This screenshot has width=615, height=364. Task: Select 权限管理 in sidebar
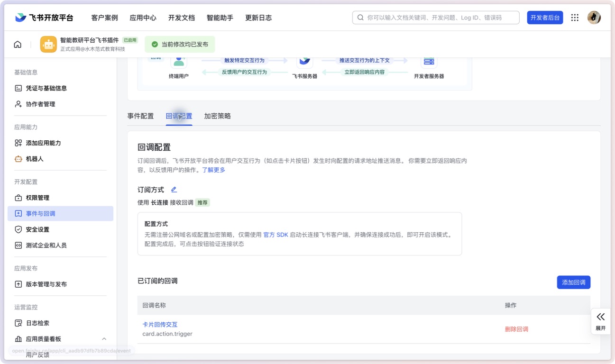coord(37,198)
